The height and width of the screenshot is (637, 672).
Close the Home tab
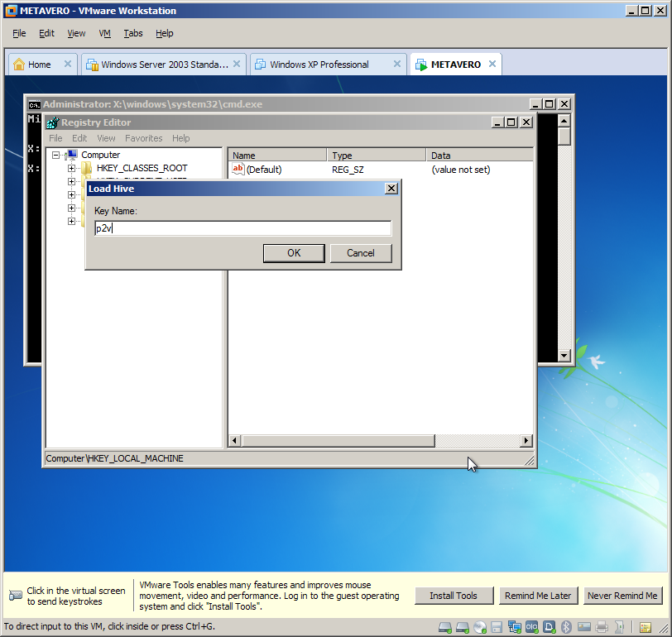coord(67,64)
